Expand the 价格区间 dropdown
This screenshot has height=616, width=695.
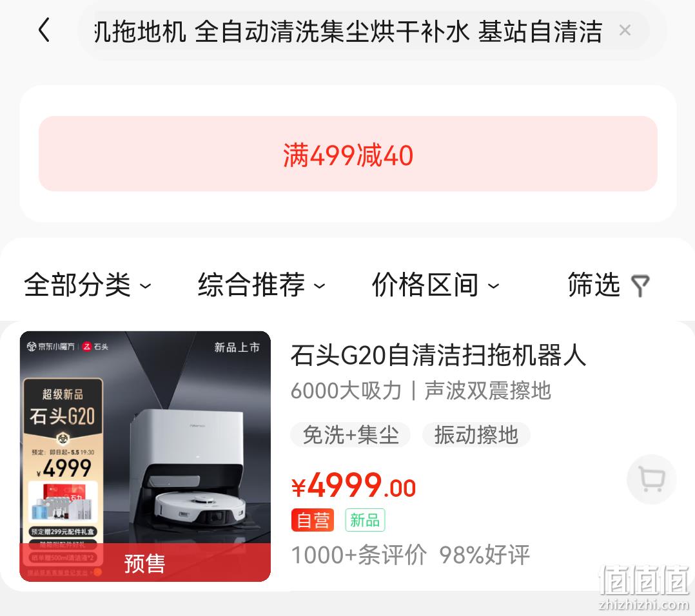coord(435,285)
